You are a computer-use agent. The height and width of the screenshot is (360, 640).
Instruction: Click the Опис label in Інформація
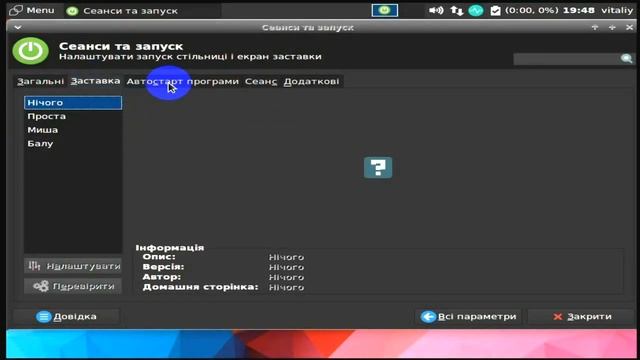click(159, 257)
